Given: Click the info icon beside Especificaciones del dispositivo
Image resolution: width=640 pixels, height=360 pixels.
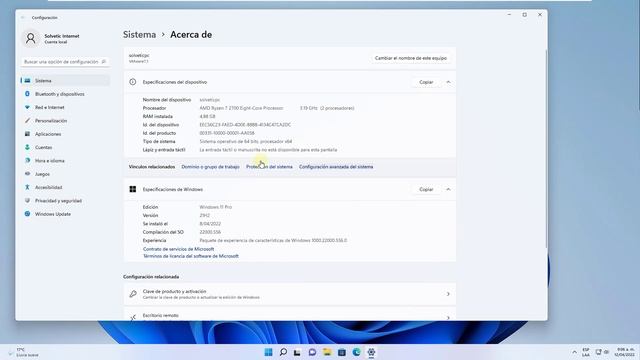Looking at the screenshot, I should 133,82.
